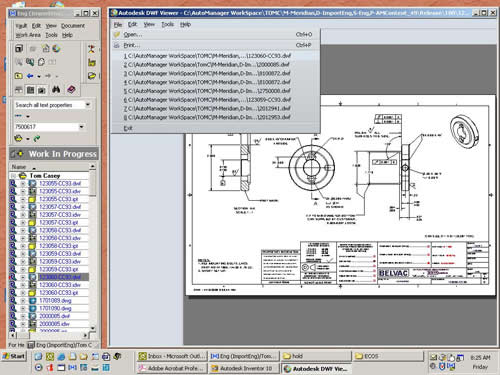Switch to Autodesk Inventor 10 in the taskbar

244,368
